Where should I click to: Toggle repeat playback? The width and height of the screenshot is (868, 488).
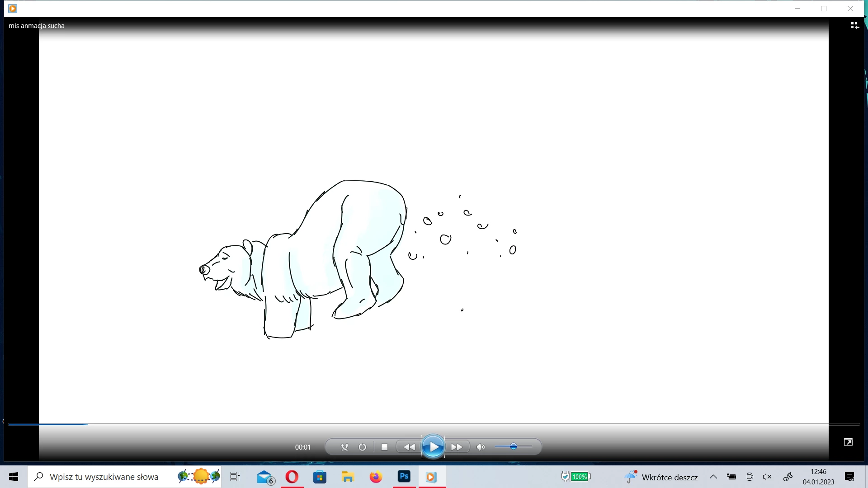tap(362, 447)
